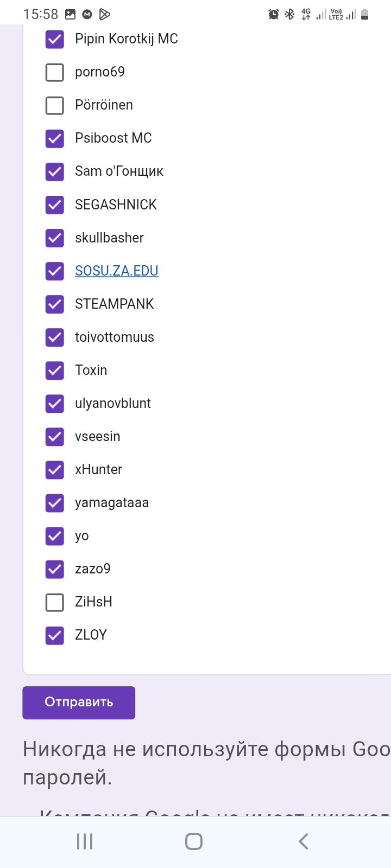This screenshot has height=868, width=391.
Task: Untick the ZLOY checkbox
Action: [x=55, y=635]
